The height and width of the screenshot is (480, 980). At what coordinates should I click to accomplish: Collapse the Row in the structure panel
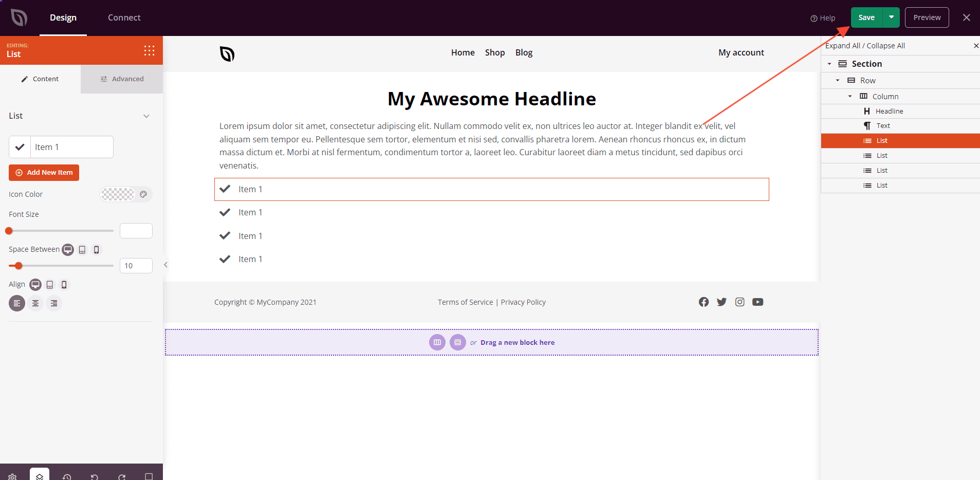pos(839,80)
